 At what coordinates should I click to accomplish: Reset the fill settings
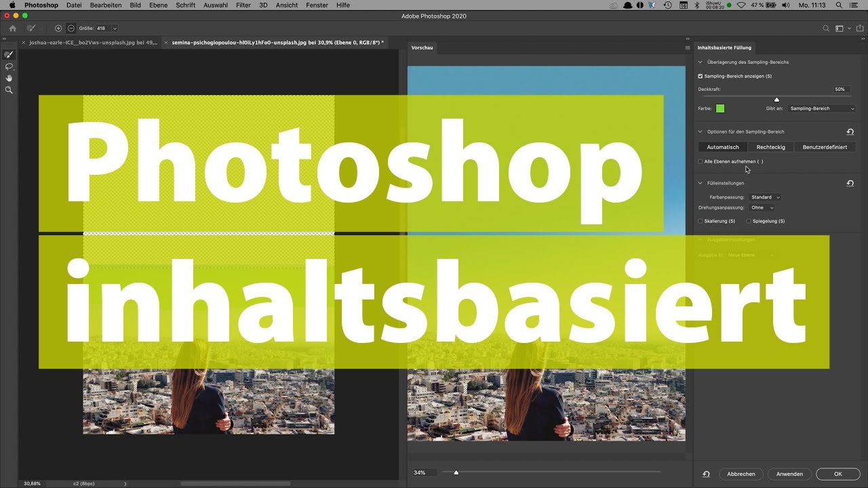(850, 183)
